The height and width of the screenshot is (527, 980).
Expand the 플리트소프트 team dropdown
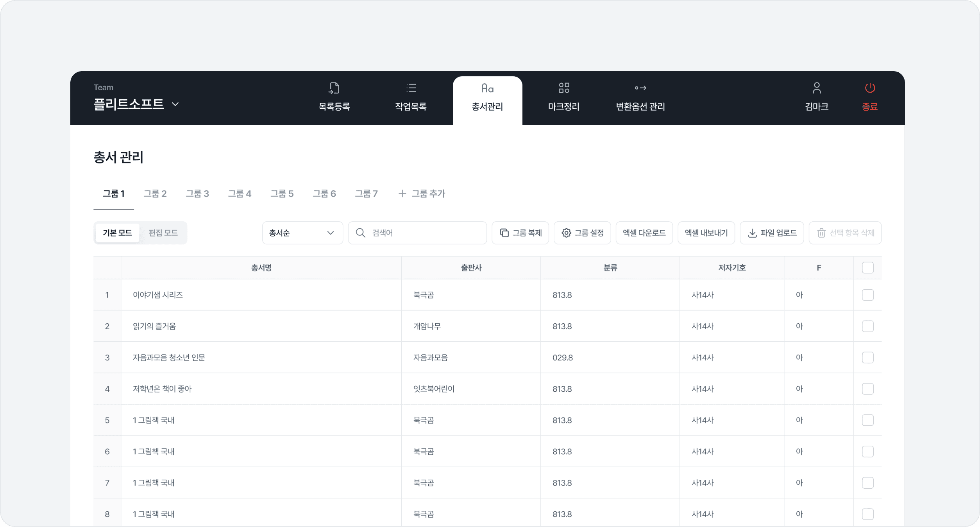(175, 104)
